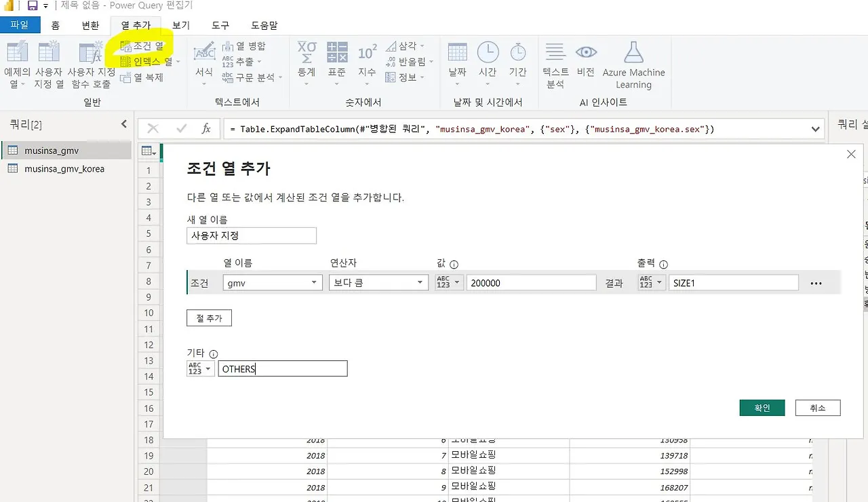Switch to the Tools (도구) ribbon tab
The image size is (868, 502).
coord(220,25)
